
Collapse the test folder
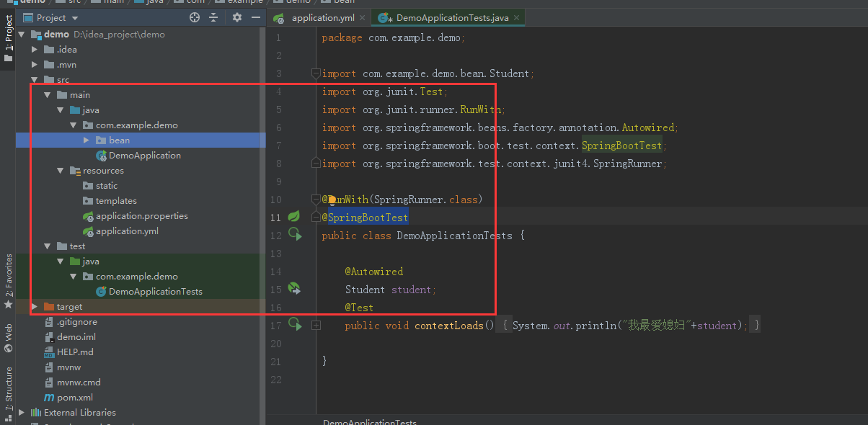47,246
